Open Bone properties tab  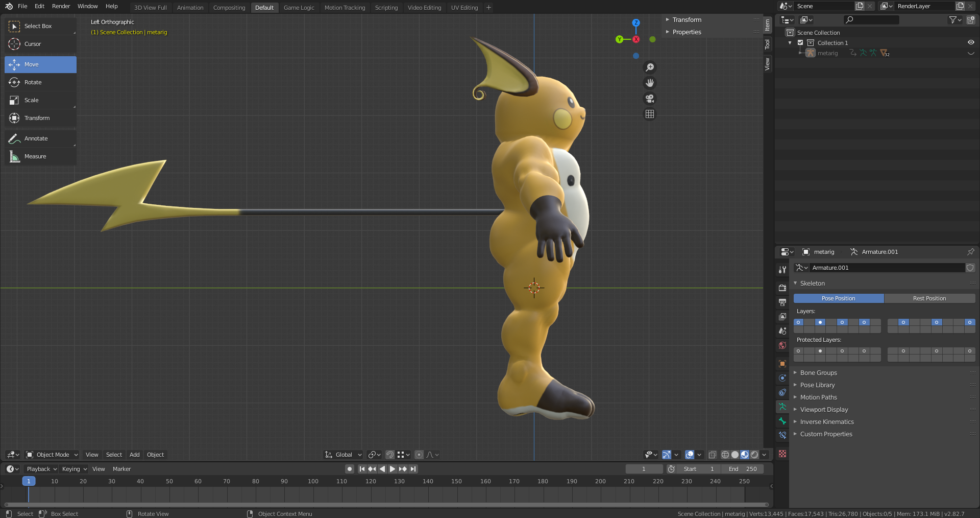pos(782,421)
